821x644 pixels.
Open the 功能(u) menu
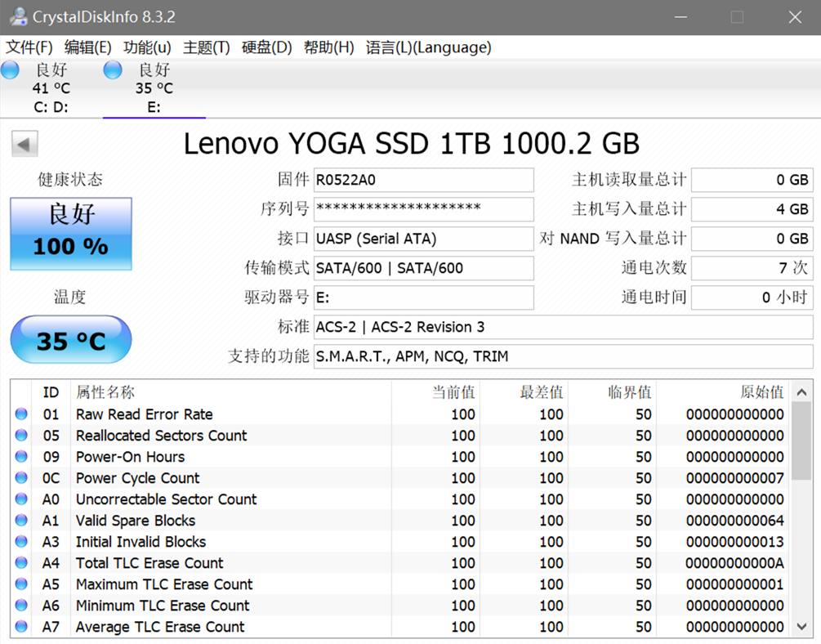[147, 47]
